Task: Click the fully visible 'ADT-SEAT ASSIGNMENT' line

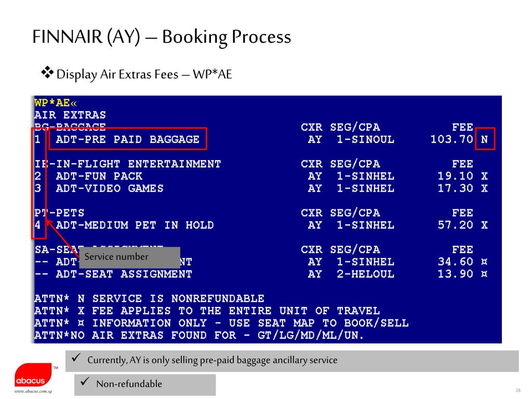Action: click(124, 274)
